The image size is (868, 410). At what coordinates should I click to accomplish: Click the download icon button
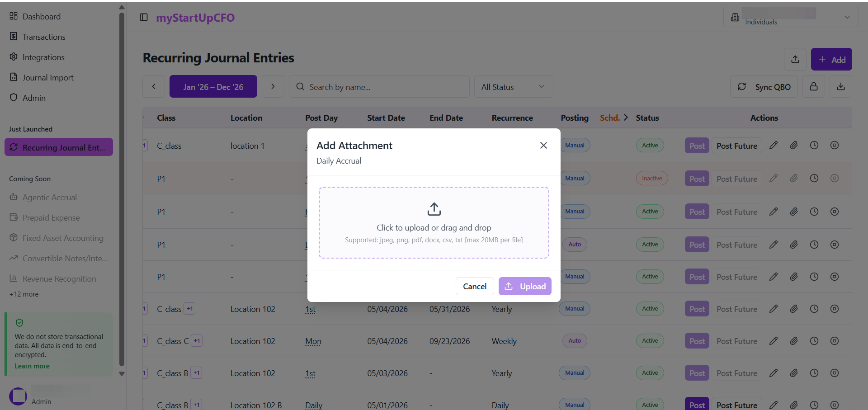click(841, 86)
